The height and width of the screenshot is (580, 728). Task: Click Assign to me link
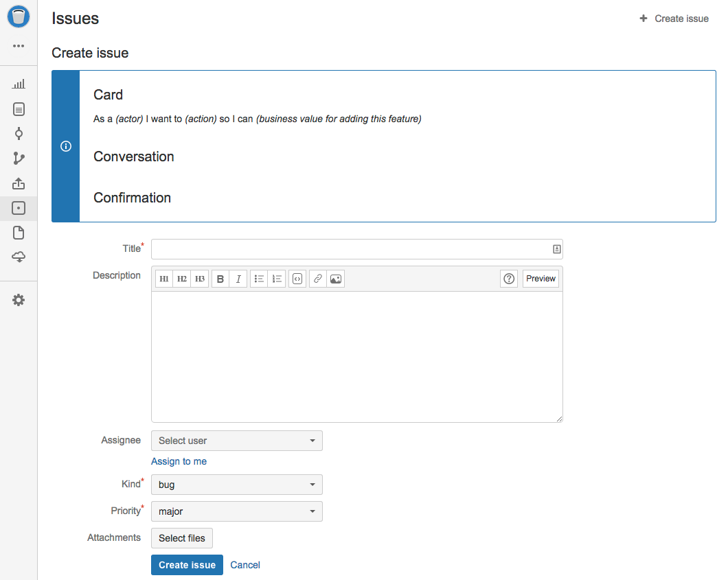click(179, 461)
